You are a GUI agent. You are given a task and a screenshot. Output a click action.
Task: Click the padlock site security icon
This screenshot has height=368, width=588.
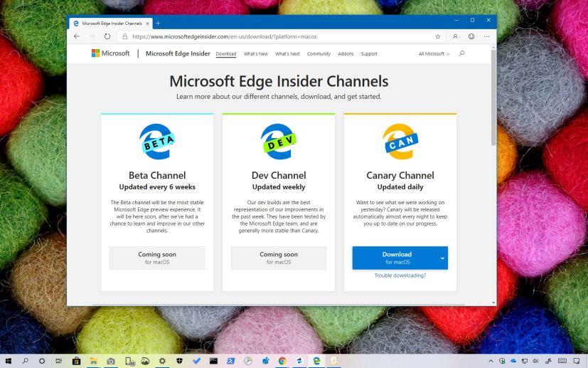click(x=124, y=36)
